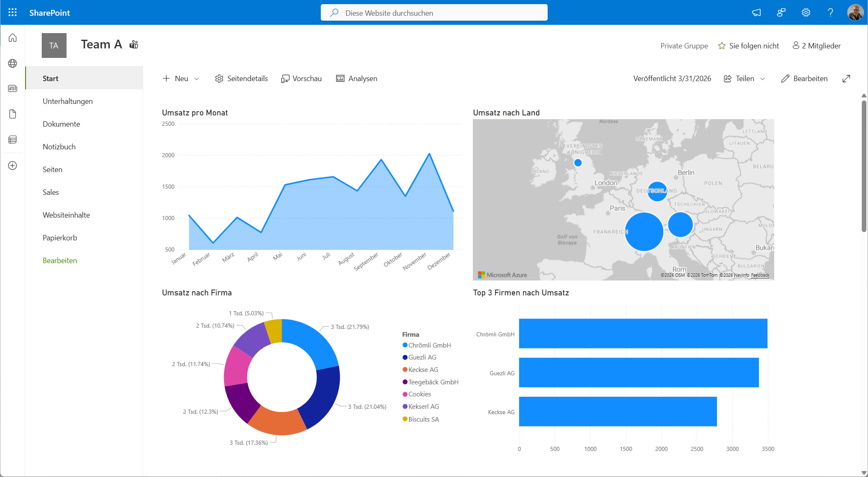The width and height of the screenshot is (868, 477).
Task: Click the Teams icon beside Team A
Action: (134, 45)
